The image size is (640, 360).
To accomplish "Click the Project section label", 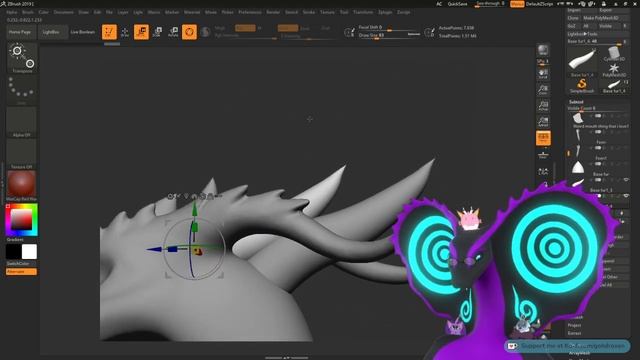I will click(x=574, y=325).
